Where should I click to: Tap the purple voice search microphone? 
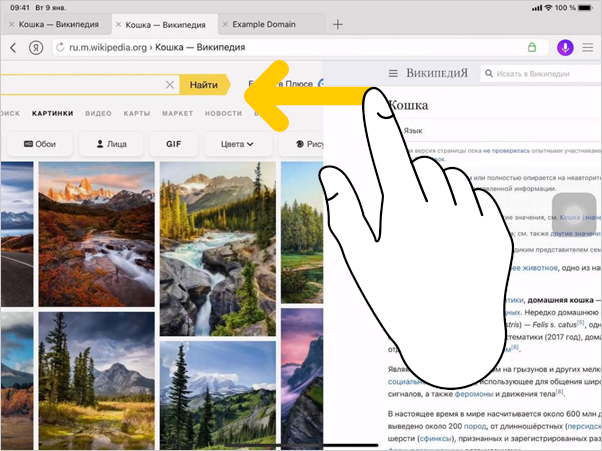[565, 48]
